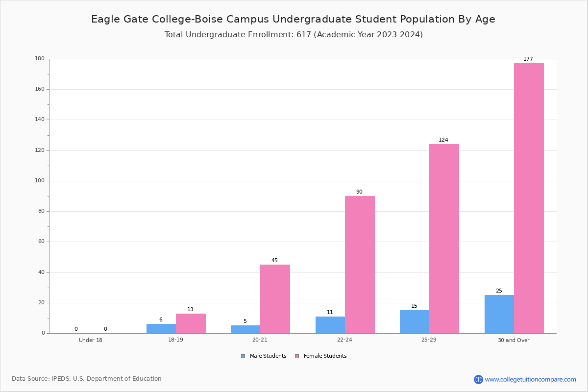588x392 pixels.
Task: Toggle the Male Students legend label
Action: (268, 356)
